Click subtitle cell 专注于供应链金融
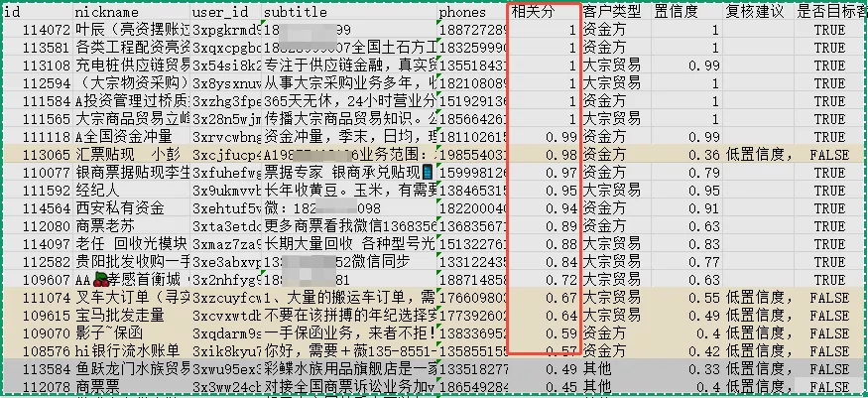The width and height of the screenshot is (868, 398). click(349, 66)
